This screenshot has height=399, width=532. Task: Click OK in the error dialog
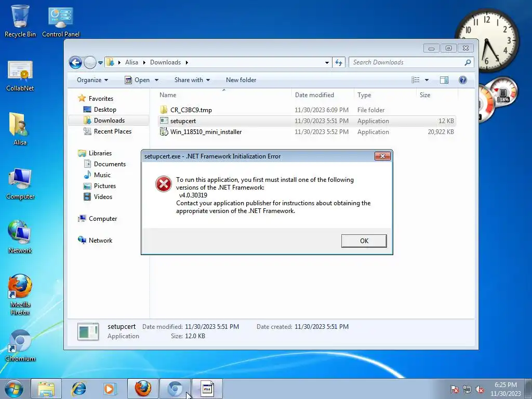(x=364, y=241)
